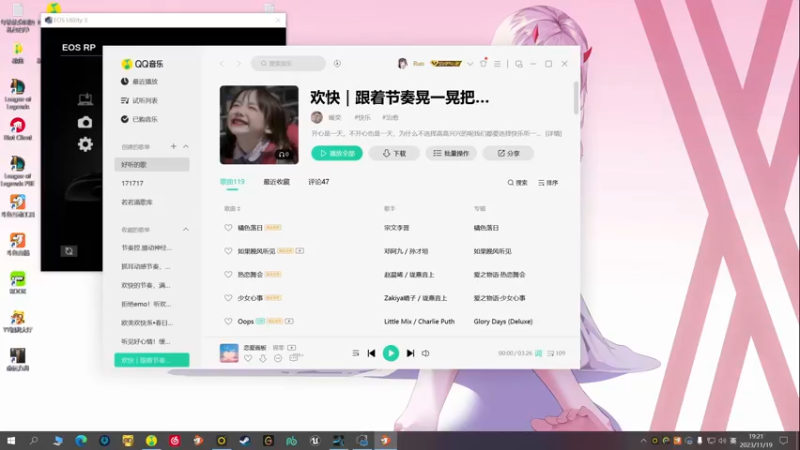Toggle the playback order mode

tap(356, 353)
